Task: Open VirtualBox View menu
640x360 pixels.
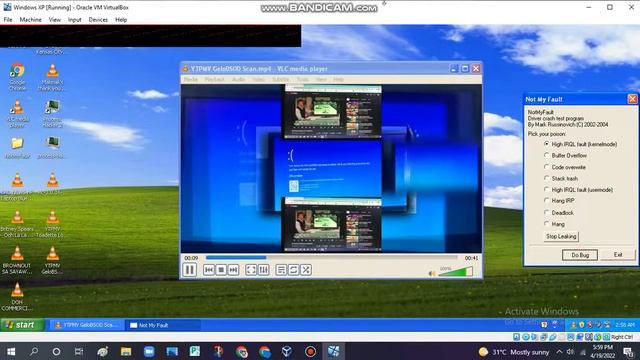Action: click(x=54, y=20)
